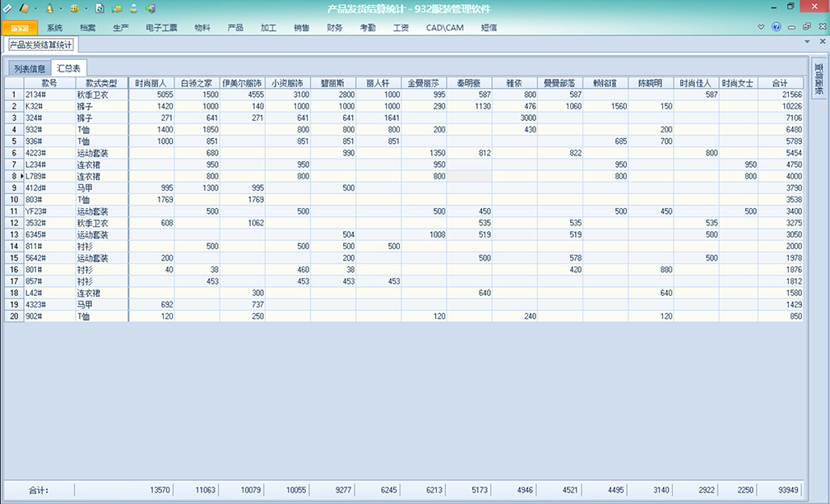
Task: Select the row with 款号 L789#
Action: pyautogui.click(x=35, y=176)
